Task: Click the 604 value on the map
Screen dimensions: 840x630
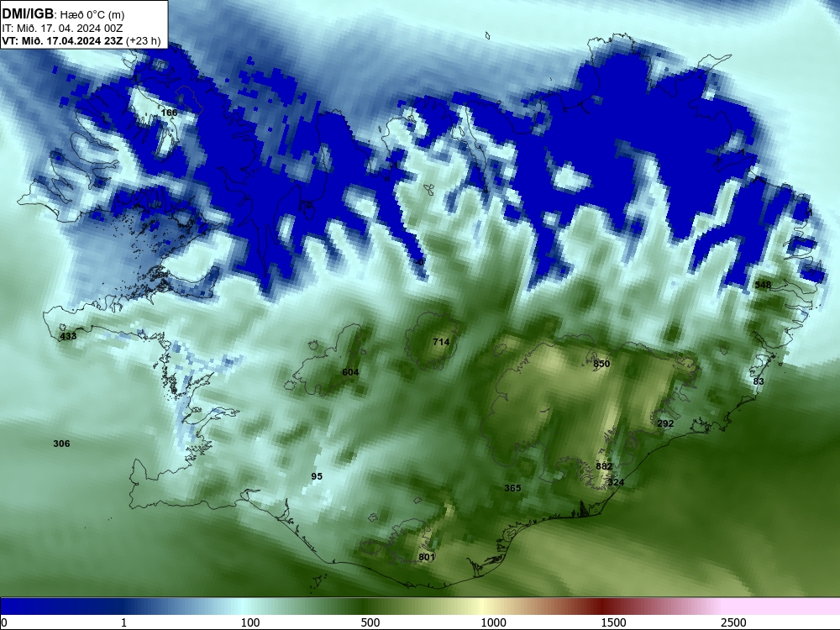Action: 350,372
